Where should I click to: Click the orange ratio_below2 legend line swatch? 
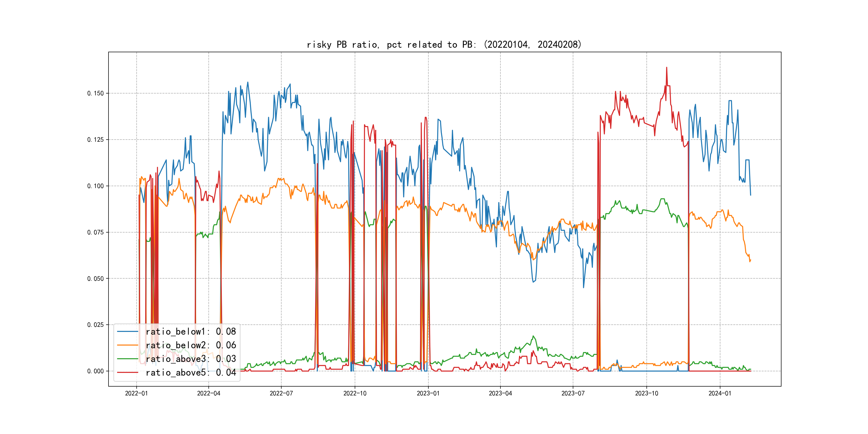pyautogui.click(x=128, y=345)
